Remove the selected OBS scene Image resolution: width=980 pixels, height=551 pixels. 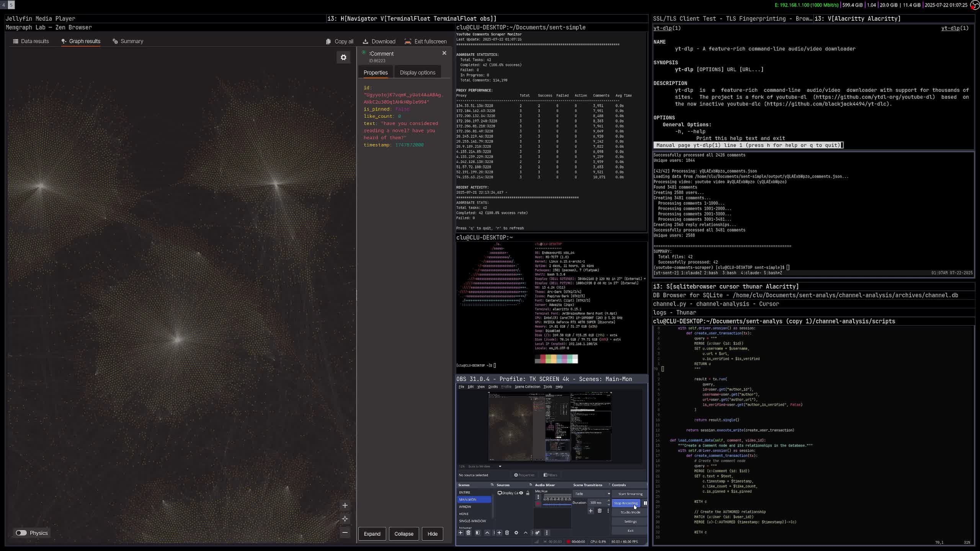(x=468, y=533)
